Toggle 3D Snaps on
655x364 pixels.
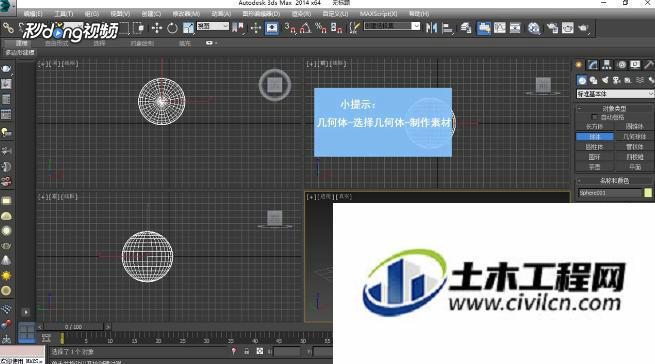[290, 28]
